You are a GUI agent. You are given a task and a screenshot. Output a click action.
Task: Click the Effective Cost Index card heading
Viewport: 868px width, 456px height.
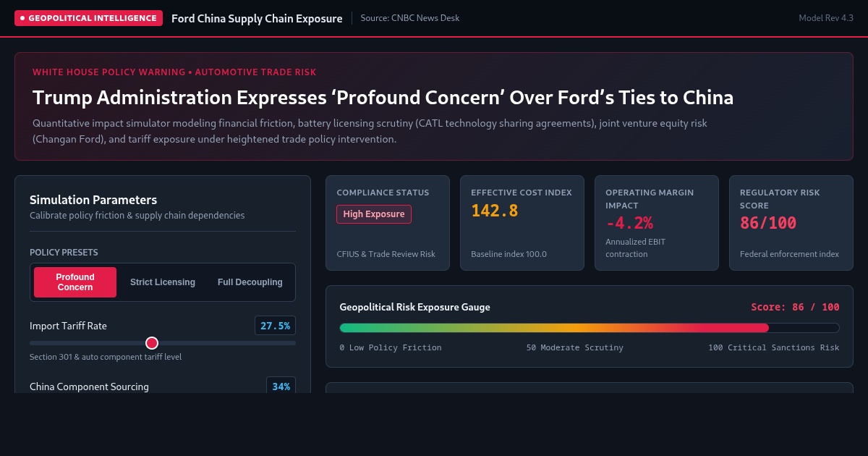522,193
